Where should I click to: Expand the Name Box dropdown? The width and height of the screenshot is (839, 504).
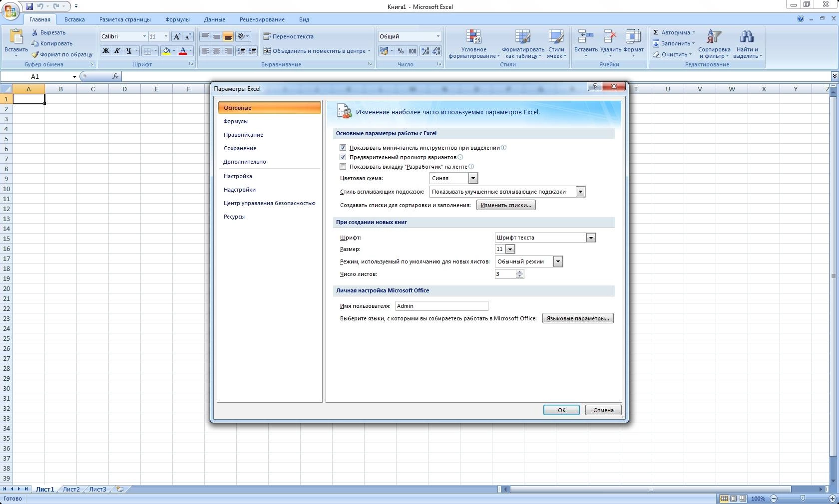pos(74,76)
